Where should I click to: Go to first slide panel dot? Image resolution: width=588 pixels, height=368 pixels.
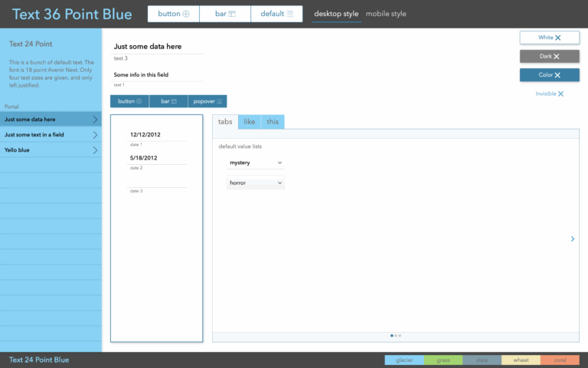pos(392,336)
